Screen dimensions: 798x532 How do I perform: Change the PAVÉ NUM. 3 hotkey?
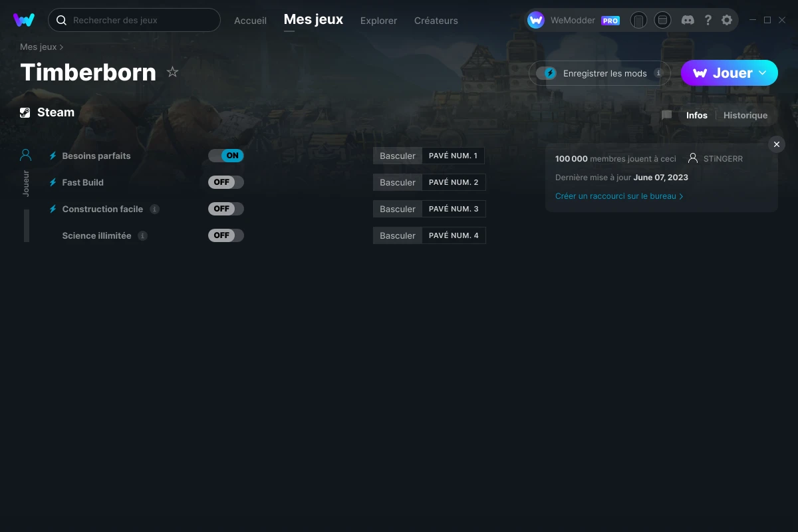pyautogui.click(x=454, y=209)
